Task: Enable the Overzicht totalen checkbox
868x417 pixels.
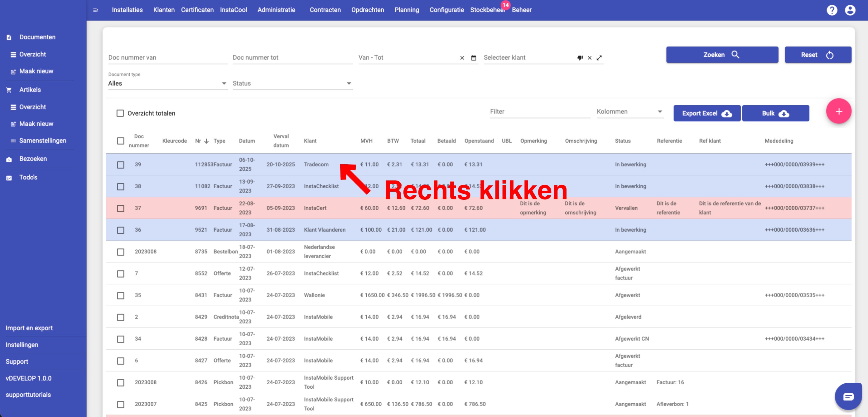Action: [120, 113]
